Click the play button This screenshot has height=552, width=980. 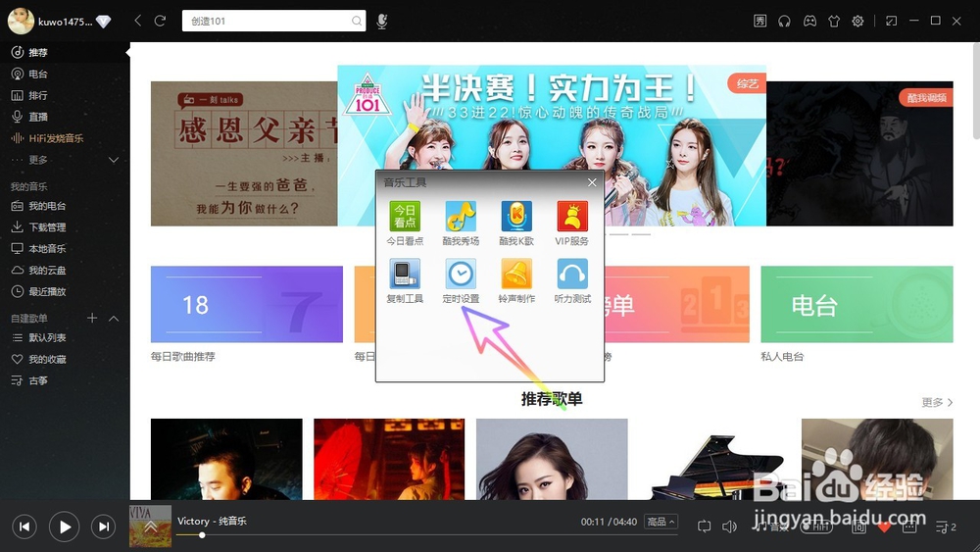click(65, 527)
